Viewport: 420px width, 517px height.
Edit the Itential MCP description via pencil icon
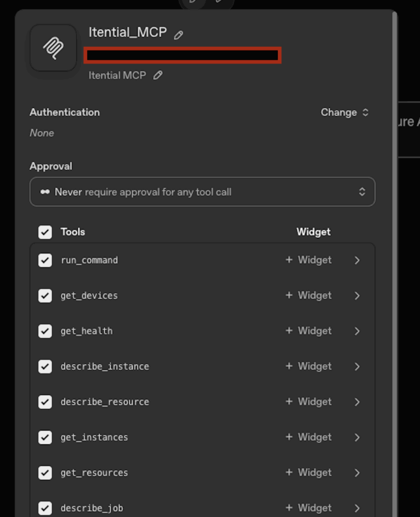(158, 75)
